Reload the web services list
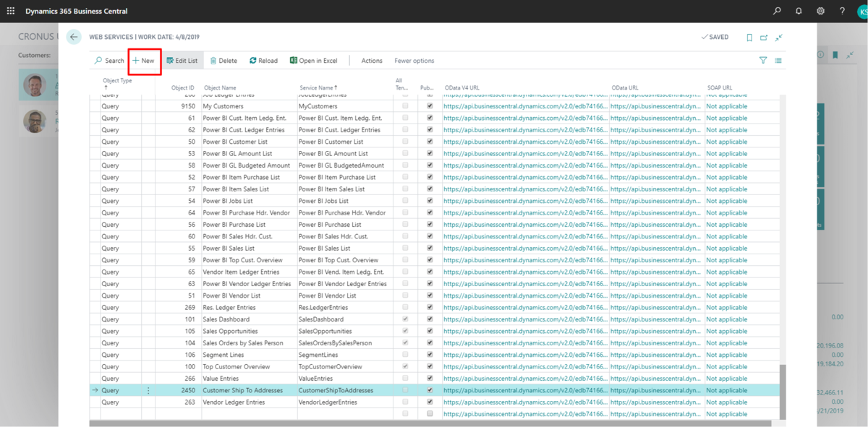 (x=263, y=61)
